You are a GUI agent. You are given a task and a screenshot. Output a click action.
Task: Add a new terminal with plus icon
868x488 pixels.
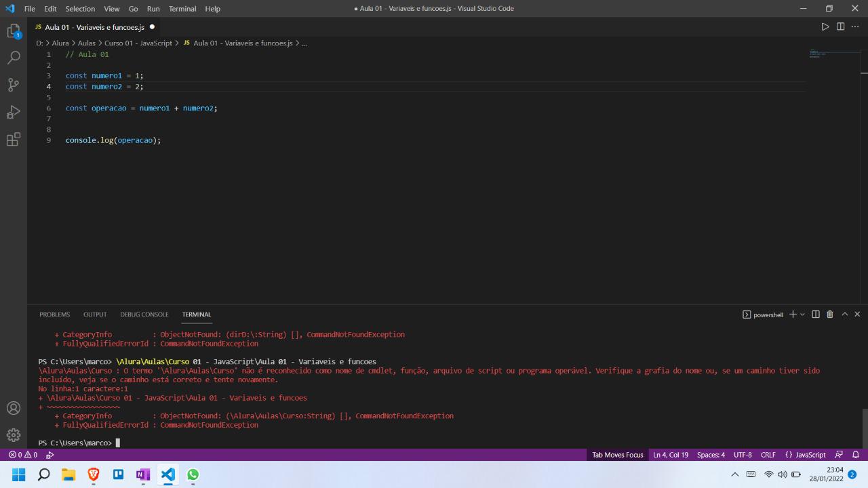click(793, 314)
